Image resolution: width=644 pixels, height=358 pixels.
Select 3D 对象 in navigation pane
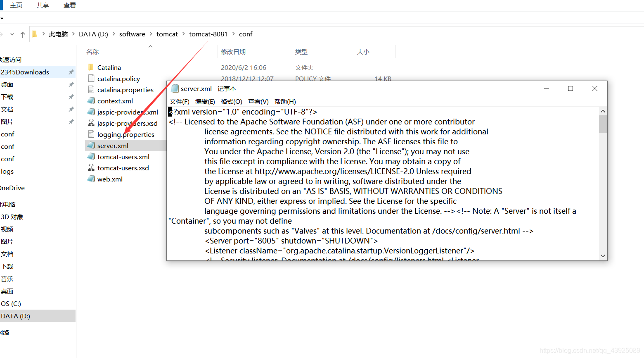pyautogui.click(x=12, y=217)
